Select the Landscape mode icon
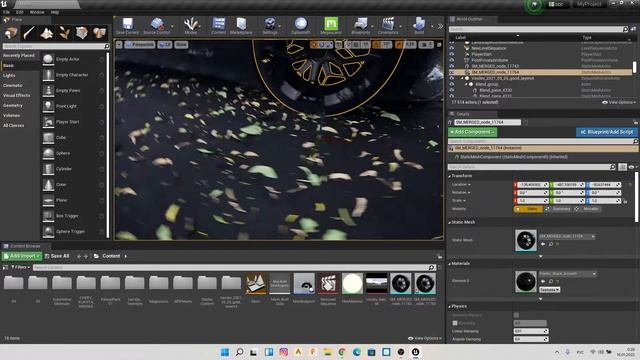This screenshot has height=360, width=640. 47,33
